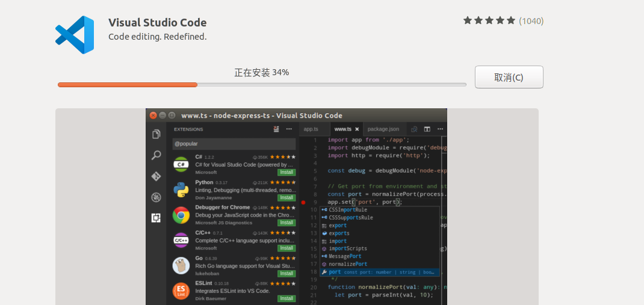Select the Extensions icon in the preview sidebar
The image size is (644, 305).
point(156,218)
